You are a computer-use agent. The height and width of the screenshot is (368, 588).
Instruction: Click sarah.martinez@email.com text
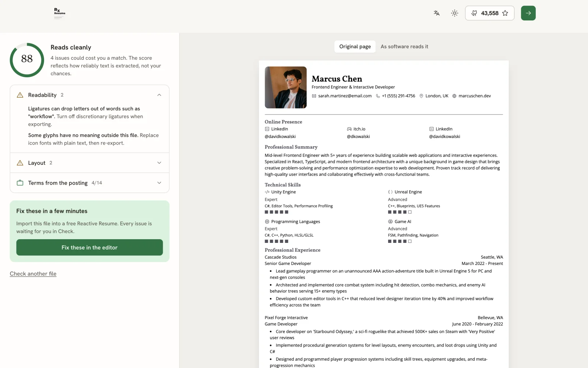point(345,96)
